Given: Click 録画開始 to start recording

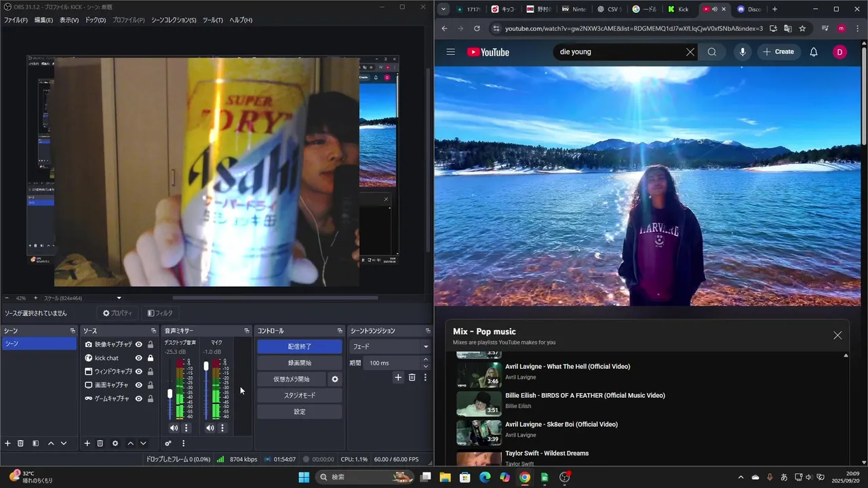Looking at the screenshot, I should (300, 363).
